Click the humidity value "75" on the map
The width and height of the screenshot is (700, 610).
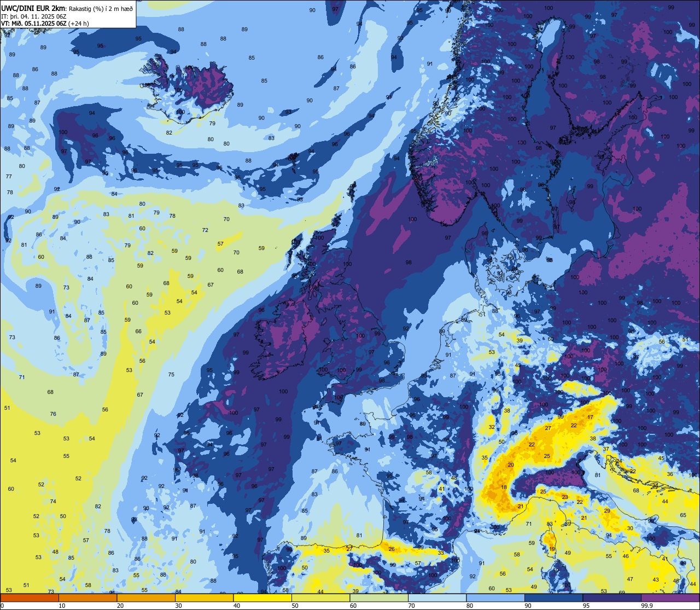171,375
